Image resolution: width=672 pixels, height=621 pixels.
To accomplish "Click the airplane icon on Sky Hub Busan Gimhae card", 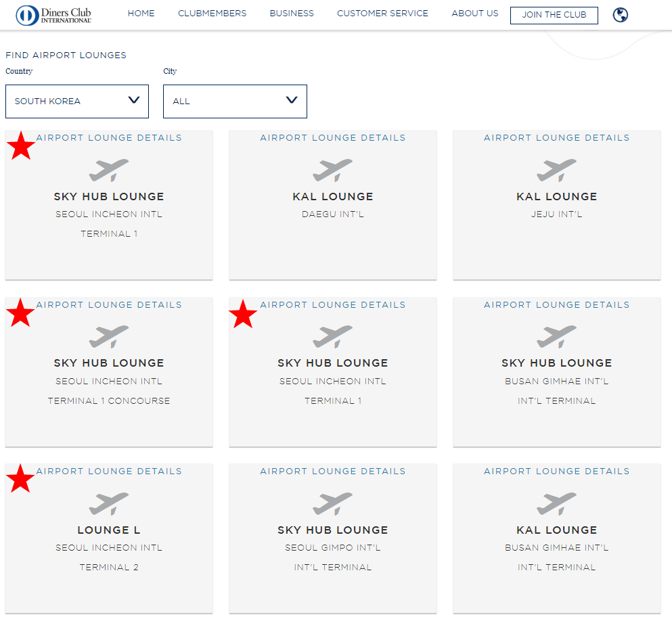I will (557, 337).
